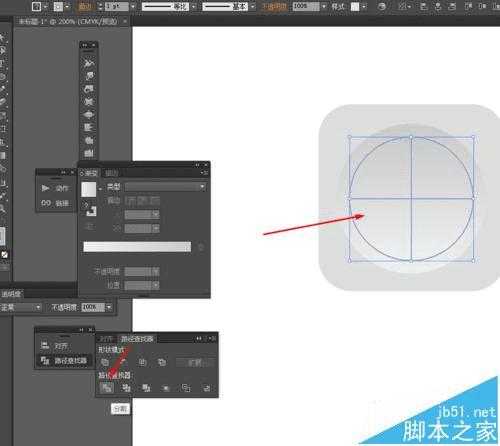Click the Links (链接) panel button

[55, 203]
